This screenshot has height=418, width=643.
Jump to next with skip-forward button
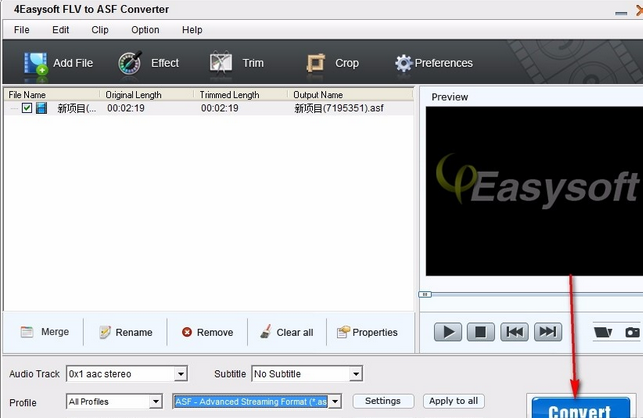[x=548, y=332]
